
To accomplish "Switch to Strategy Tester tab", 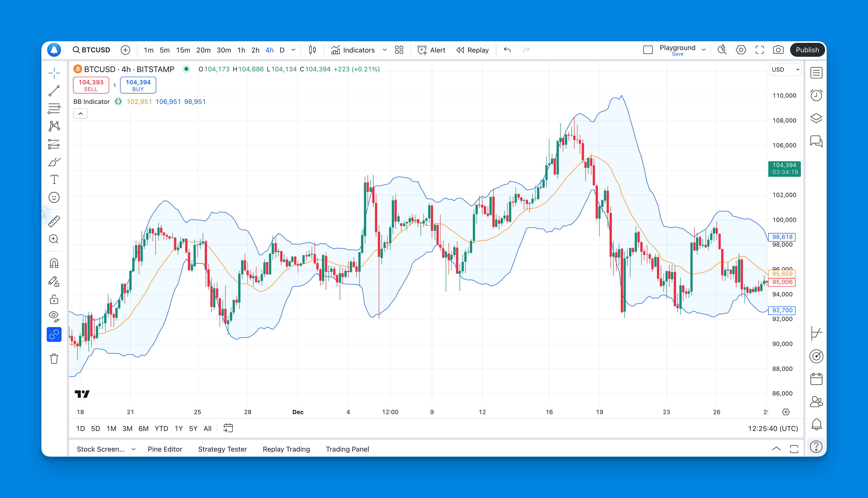I will click(222, 449).
